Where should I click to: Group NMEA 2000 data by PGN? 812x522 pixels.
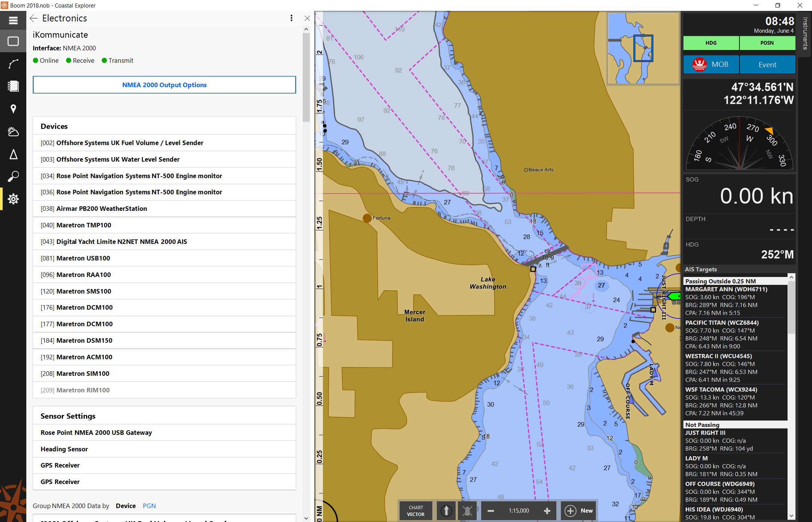(x=149, y=506)
